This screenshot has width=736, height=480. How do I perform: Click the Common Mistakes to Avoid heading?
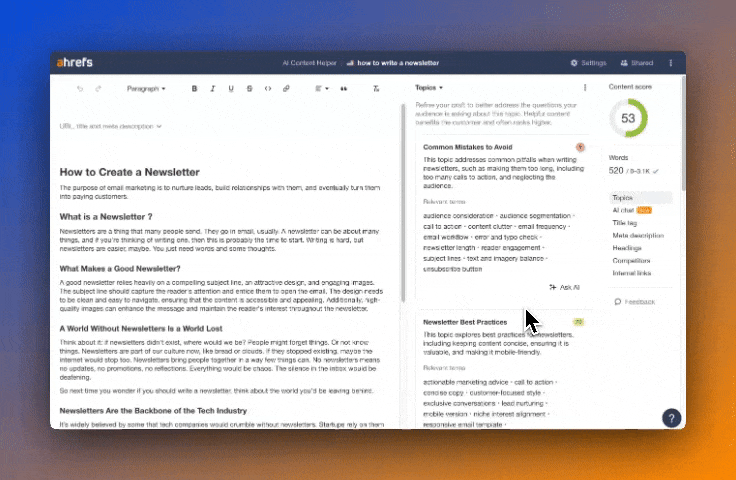click(x=468, y=147)
